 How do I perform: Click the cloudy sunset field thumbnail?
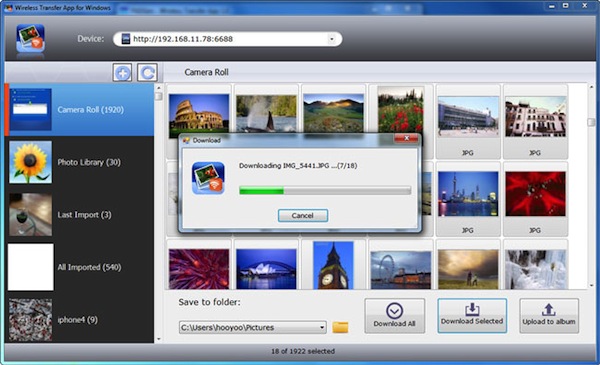pyautogui.click(x=468, y=269)
